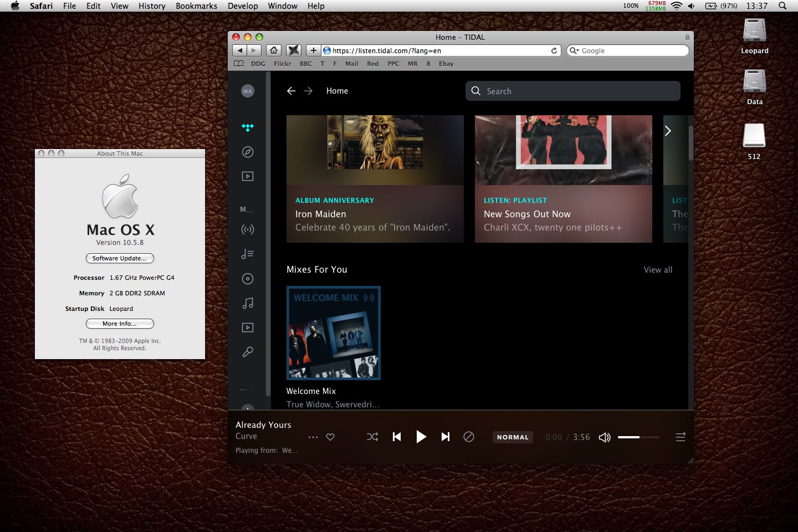Image resolution: width=798 pixels, height=532 pixels.
Task: Go back with TIDAL left arrow
Action: tap(291, 91)
